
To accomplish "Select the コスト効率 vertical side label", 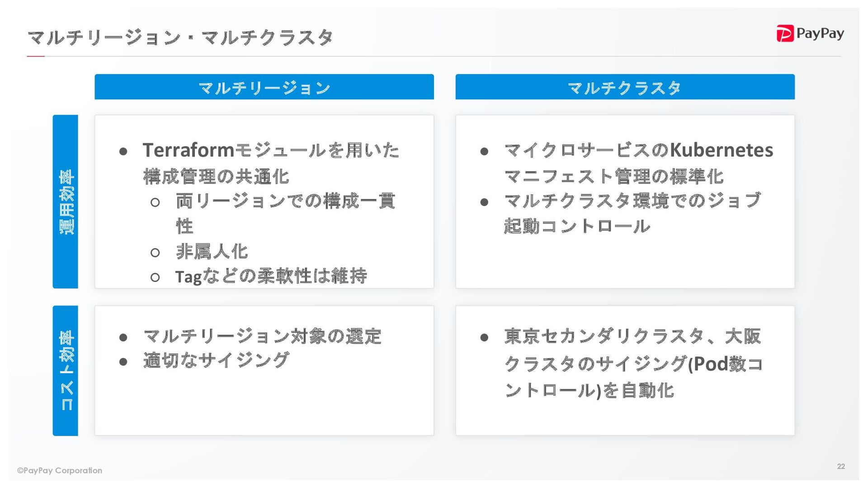I will click(66, 371).
